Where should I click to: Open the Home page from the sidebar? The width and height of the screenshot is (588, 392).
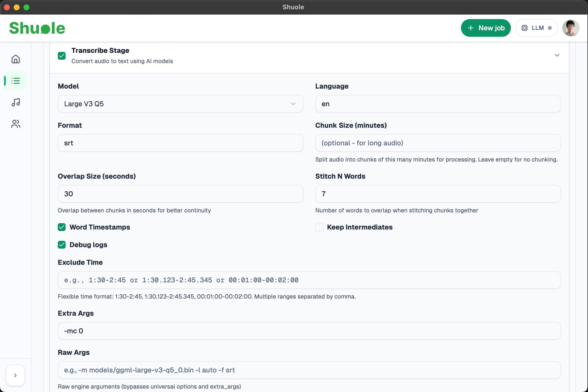pos(15,59)
